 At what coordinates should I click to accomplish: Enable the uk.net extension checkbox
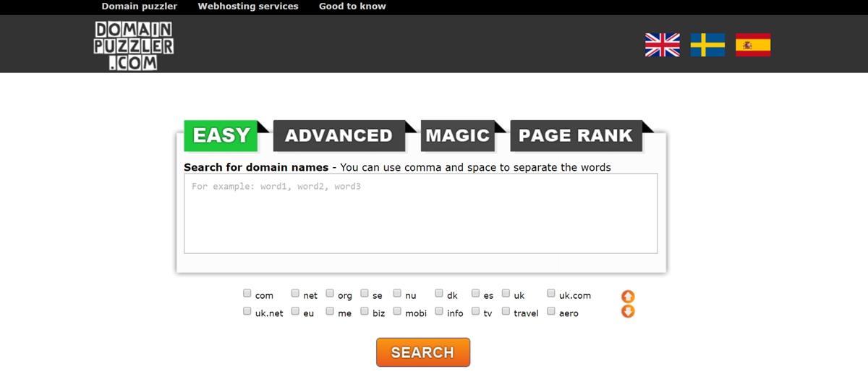[247, 312]
